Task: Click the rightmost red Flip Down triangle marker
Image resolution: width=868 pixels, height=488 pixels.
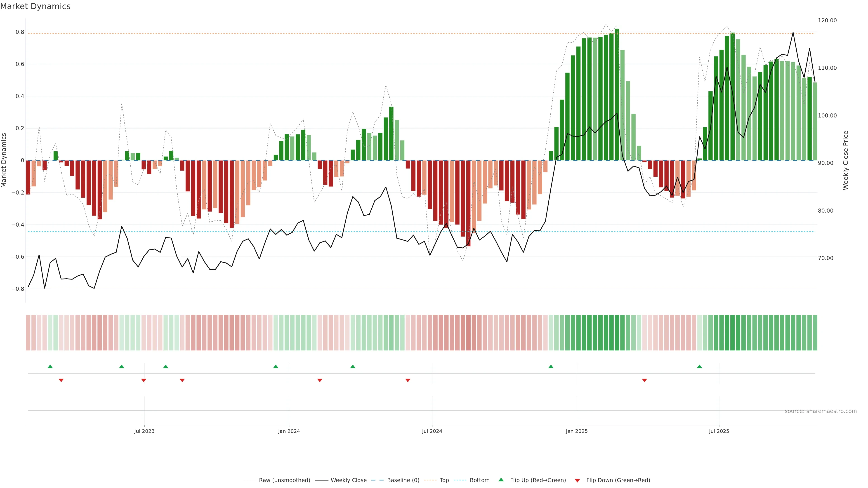Action: point(645,380)
